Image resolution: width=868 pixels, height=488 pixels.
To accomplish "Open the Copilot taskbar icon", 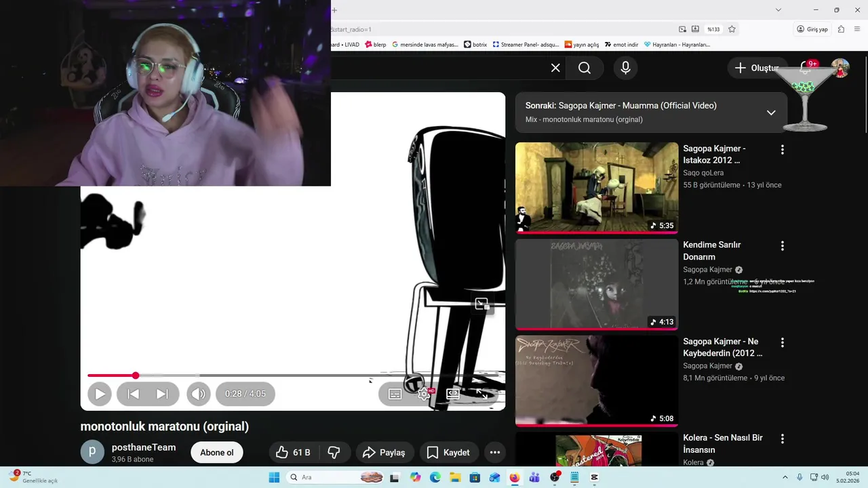I will [415, 477].
